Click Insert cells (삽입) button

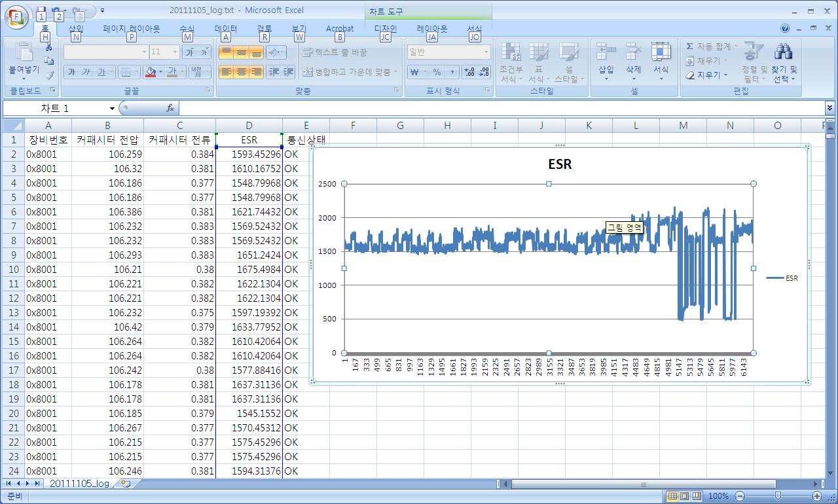[606, 60]
